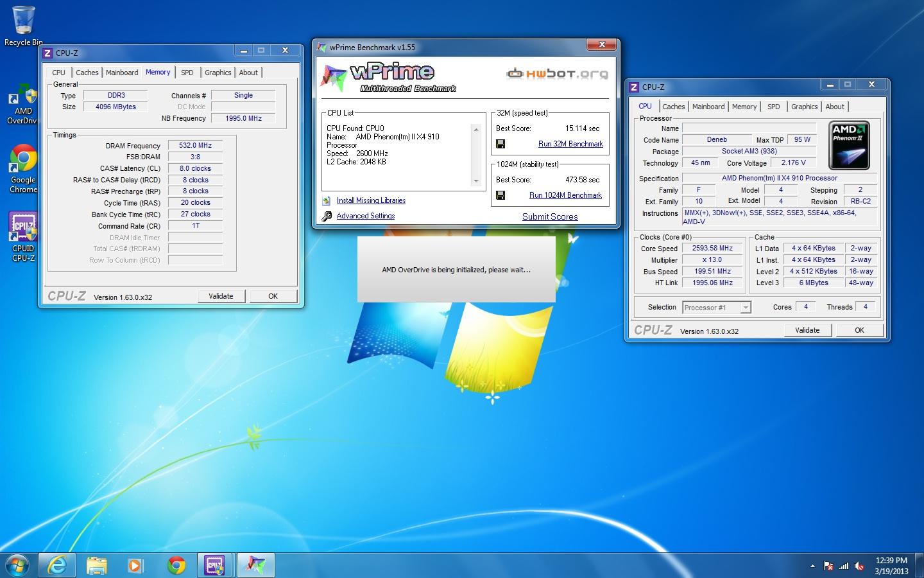
Task: Click the Install Missing Libraries icon
Action: coord(327,201)
